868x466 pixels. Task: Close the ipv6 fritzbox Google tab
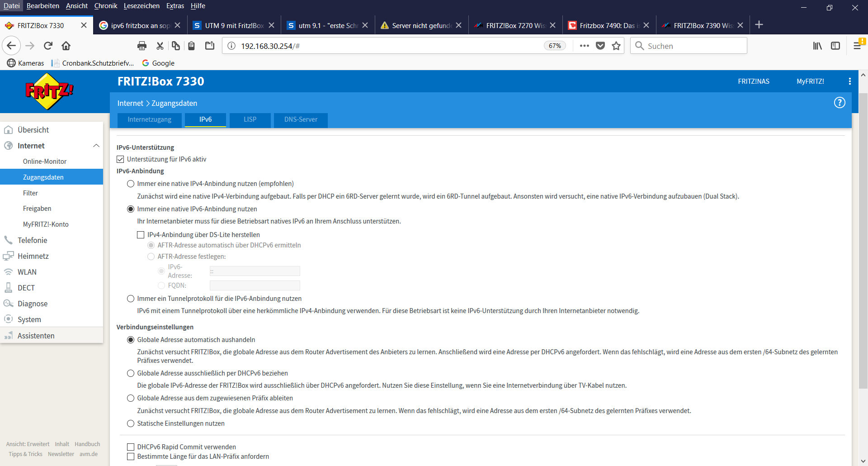pos(178,25)
